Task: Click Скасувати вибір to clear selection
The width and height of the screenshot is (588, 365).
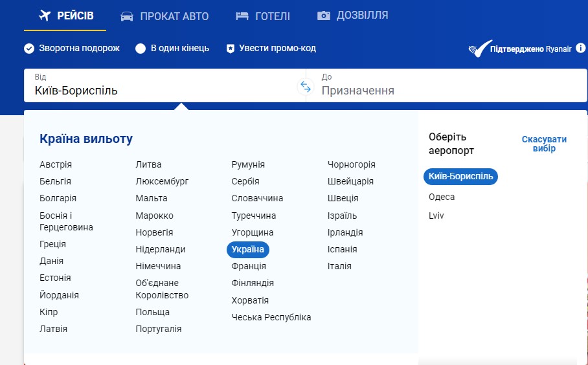Action: tap(544, 144)
